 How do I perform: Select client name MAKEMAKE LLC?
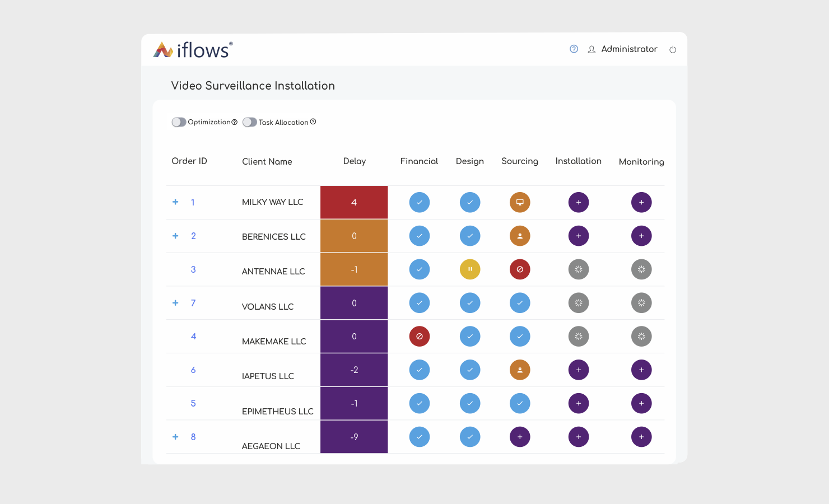[x=274, y=342]
